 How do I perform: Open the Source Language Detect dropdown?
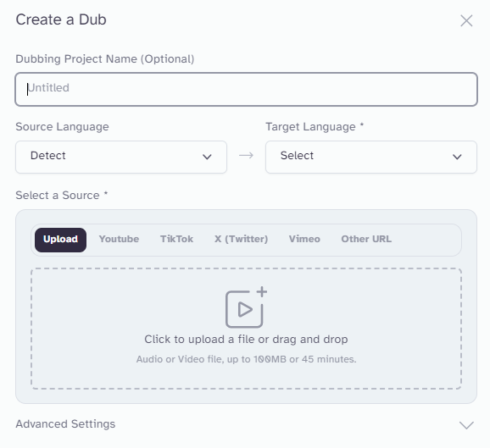click(121, 157)
